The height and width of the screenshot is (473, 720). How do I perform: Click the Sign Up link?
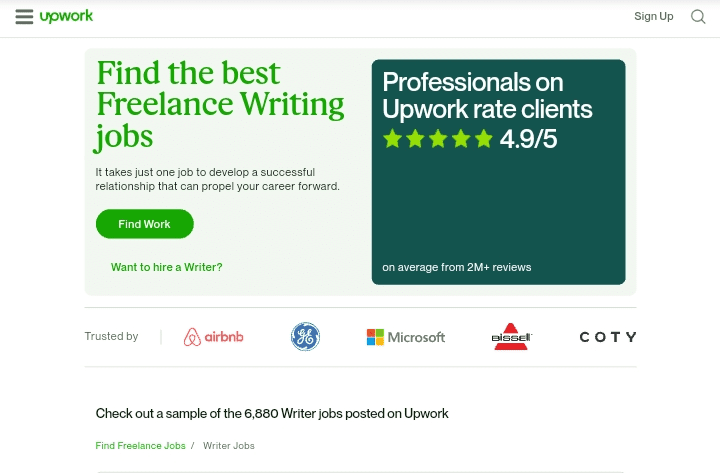pos(653,17)
